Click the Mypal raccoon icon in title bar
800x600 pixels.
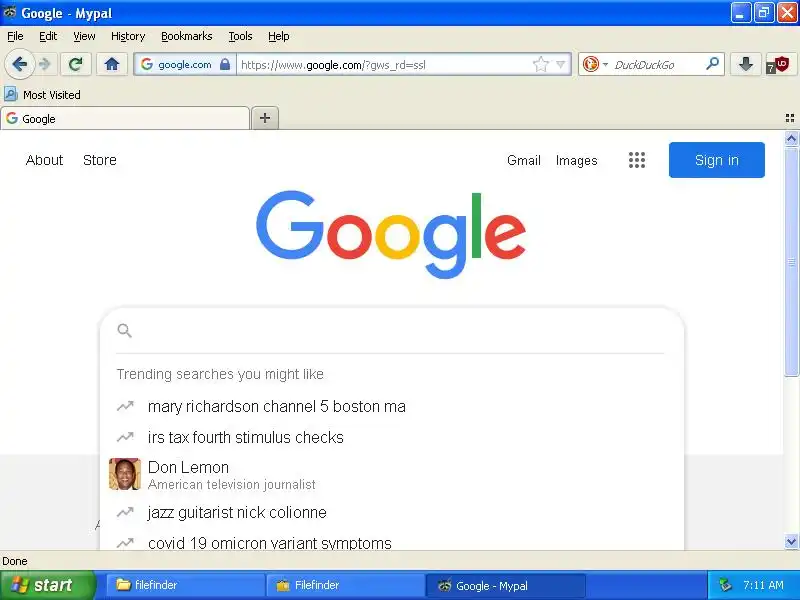click(9, 12)
